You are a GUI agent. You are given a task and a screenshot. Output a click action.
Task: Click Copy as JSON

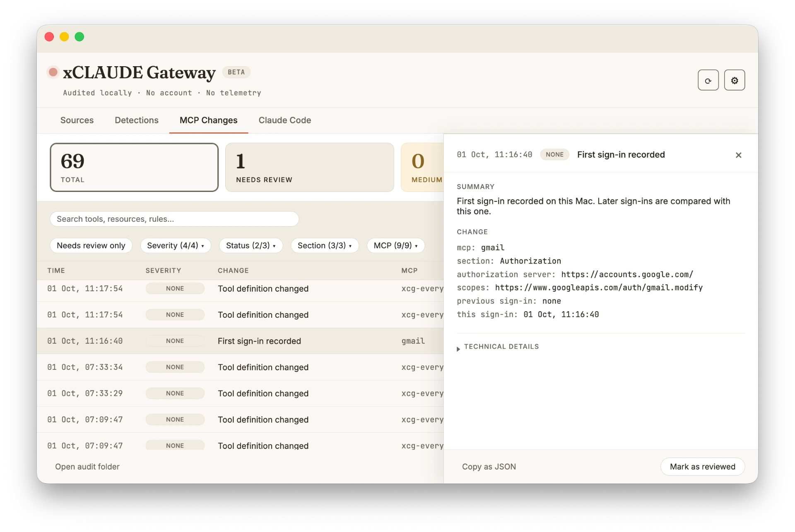coord(489,467)
